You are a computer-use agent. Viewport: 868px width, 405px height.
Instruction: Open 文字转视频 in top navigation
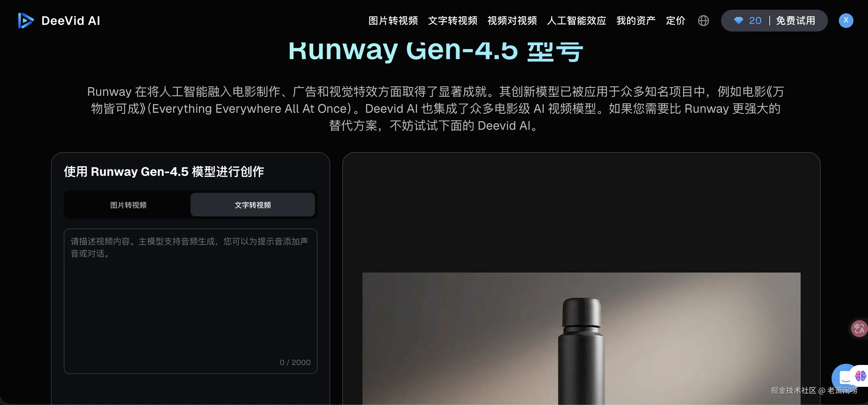pos(453,21)
